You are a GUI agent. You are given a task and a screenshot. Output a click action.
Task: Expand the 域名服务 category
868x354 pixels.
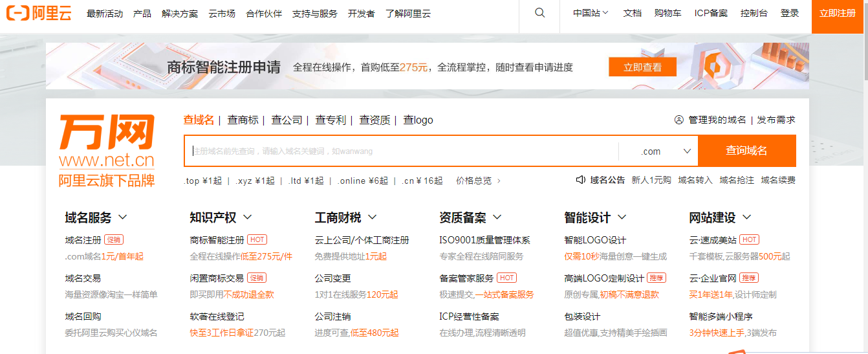pos(96,217)
